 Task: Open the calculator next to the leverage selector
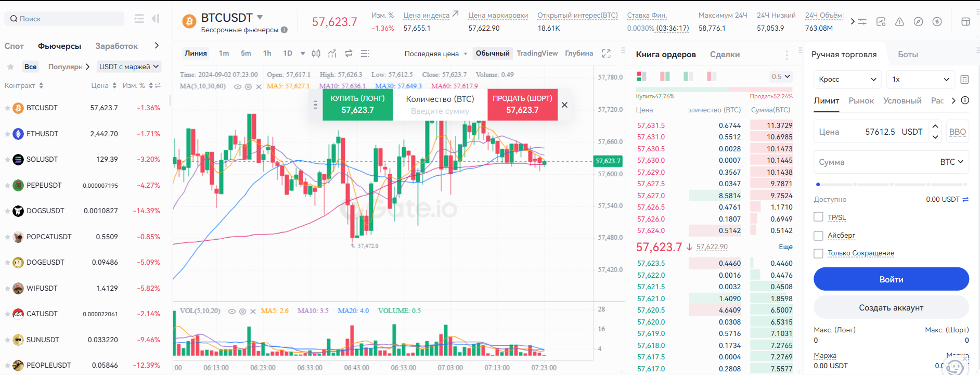[964, 80]
